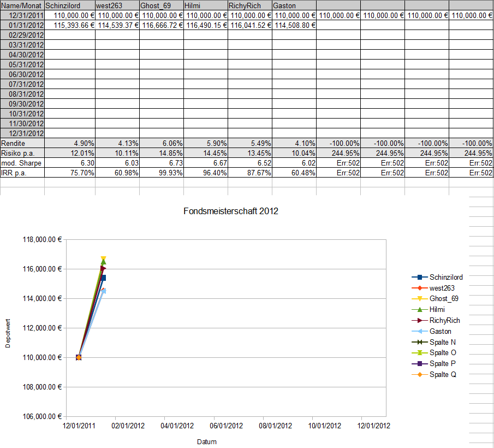Image resolution: width=494 pixels, height=448 pixels.
Task: Click the west263 legend entry
Action: [433, 288]
